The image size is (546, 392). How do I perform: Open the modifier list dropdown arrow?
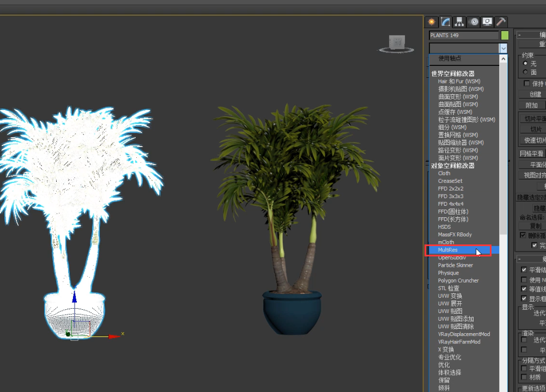503,48
